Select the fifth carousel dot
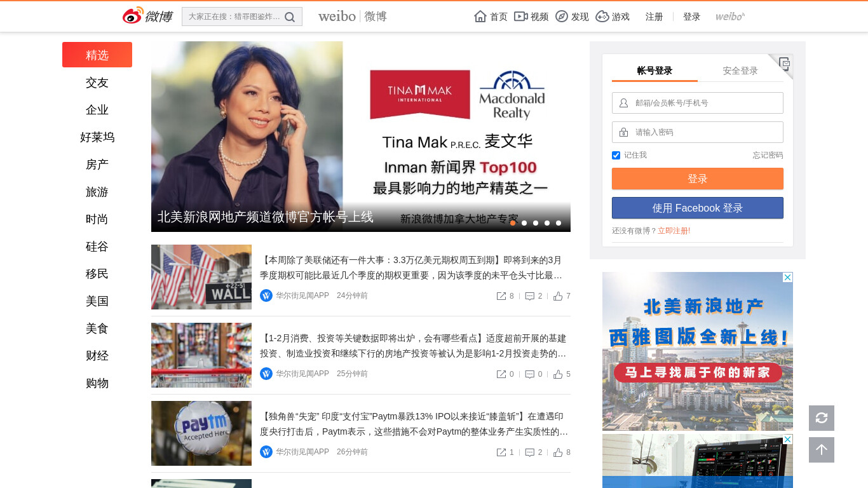Image resolution: width=868 pixels, height=488 pixels. pyautogui.click(x=559, y=223)
